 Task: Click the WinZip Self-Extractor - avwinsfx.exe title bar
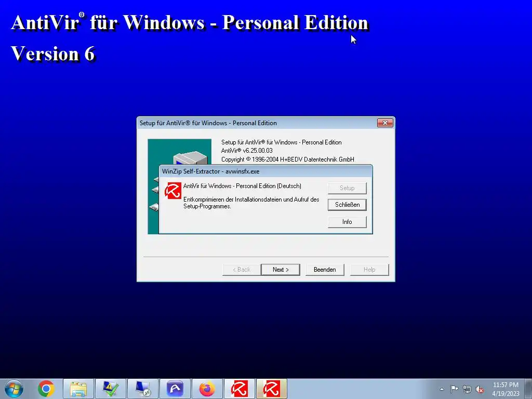coord(265,171)
